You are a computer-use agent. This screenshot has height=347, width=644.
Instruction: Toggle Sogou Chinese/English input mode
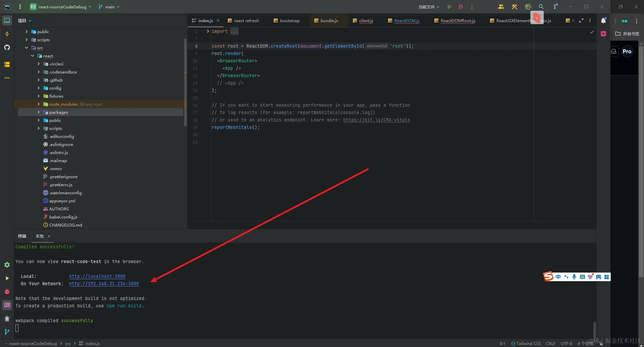point(558,277)
